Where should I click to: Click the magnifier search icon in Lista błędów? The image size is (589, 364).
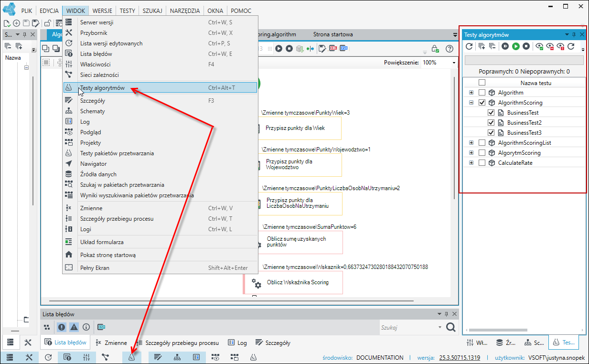450,327
